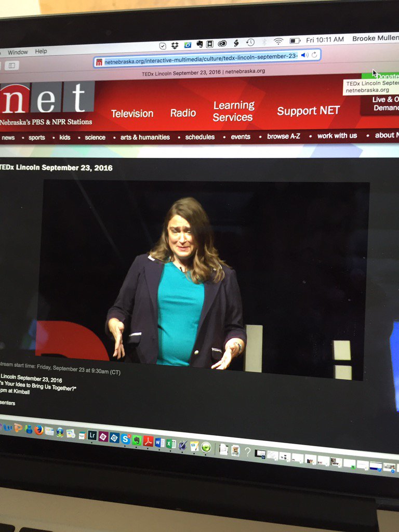Go to arts & humanities
The height and width of the screenshot is (532, 399).
[145, 137]
